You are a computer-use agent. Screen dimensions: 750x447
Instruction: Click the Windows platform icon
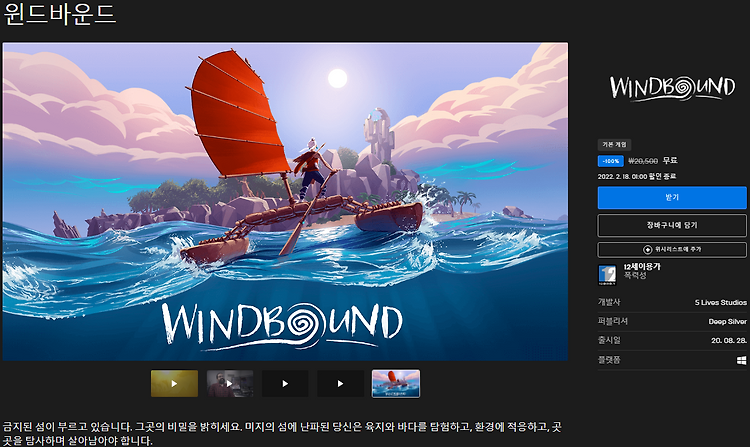click(741, 360)
